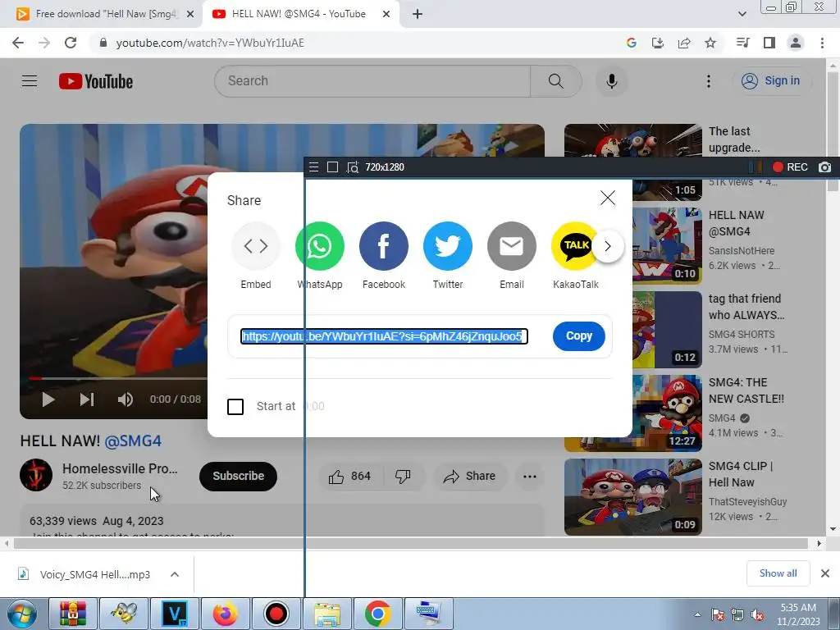Start recording with REC button
This screenshot has width=840, height=630.
pyautogui.click(x=790, y=167)
